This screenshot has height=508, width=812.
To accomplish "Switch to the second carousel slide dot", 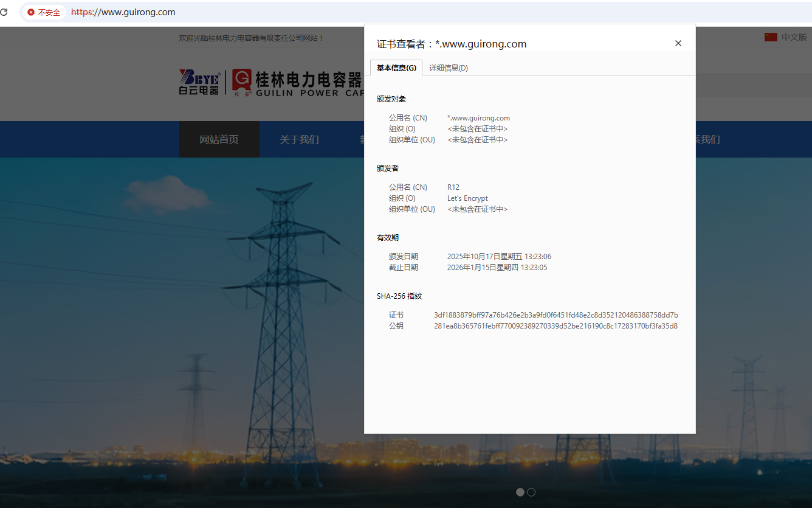I will 531,492.
